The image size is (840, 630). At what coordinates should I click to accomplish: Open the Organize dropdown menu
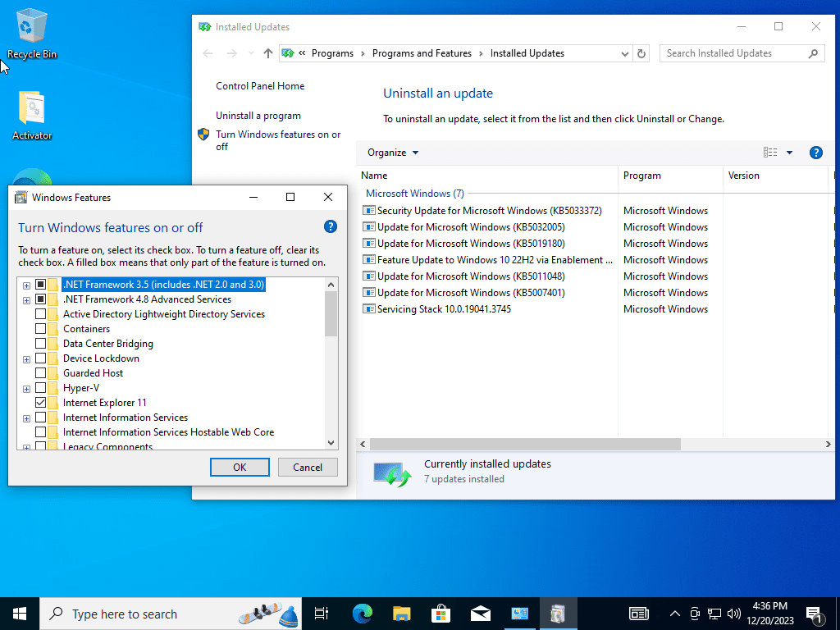(x=393, y=153)
